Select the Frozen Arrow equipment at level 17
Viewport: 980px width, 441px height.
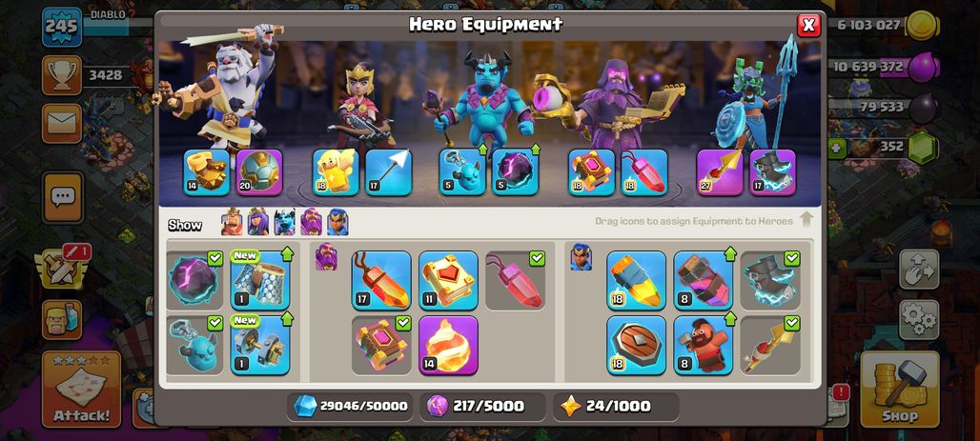pyautogui.click(x=389, y=172)
